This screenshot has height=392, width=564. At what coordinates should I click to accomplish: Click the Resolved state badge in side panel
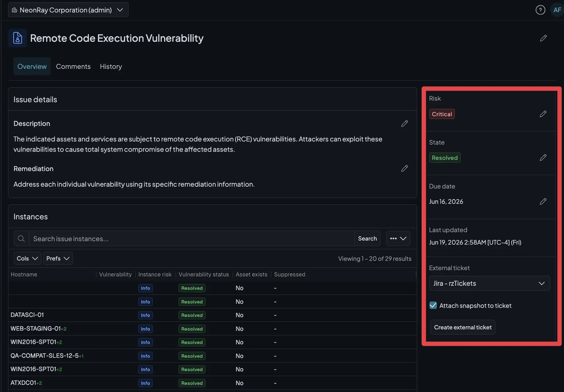pyautogui.click(x=445, y=158)
